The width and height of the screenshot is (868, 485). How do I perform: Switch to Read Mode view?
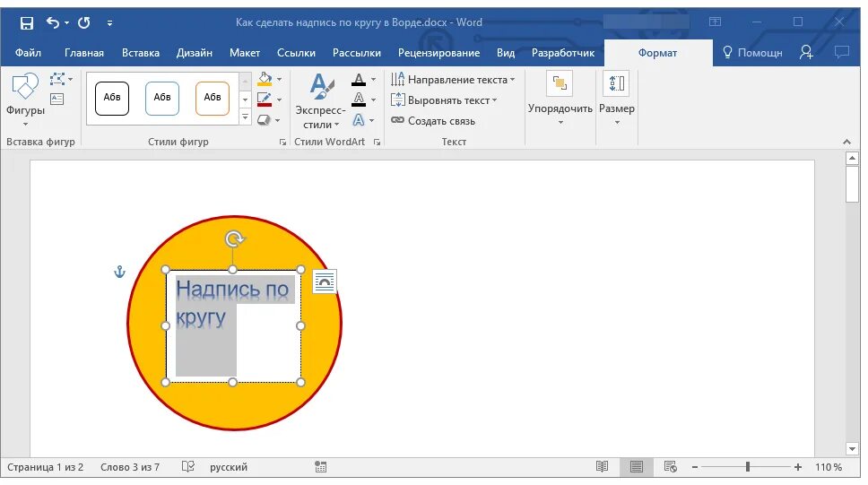pos(603,467)
